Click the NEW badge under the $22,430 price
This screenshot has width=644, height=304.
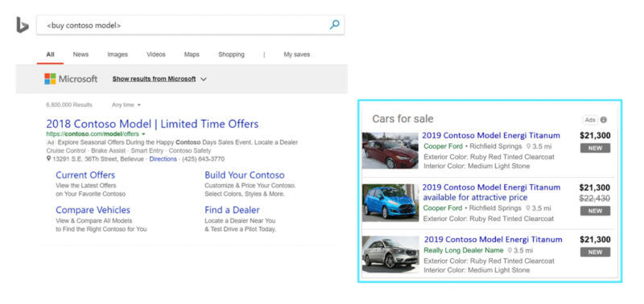coord(595,211)
